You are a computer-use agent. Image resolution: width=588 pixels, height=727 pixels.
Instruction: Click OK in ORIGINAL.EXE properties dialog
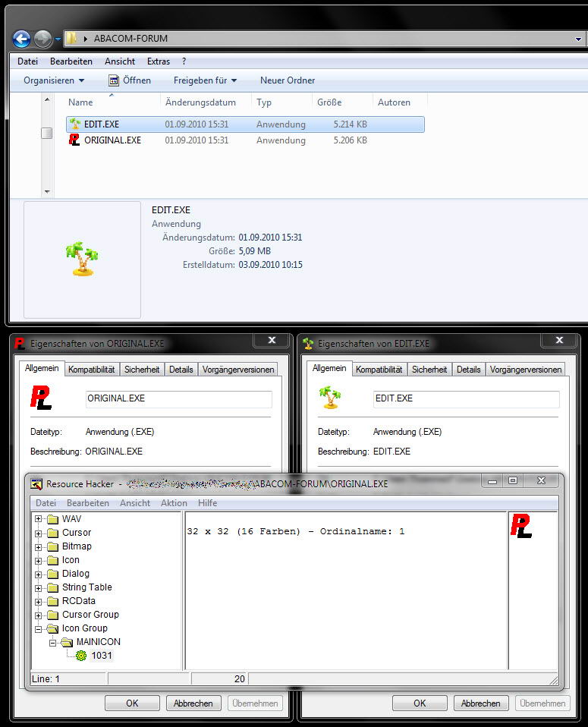pyautogui.click(x=132, y=703)
